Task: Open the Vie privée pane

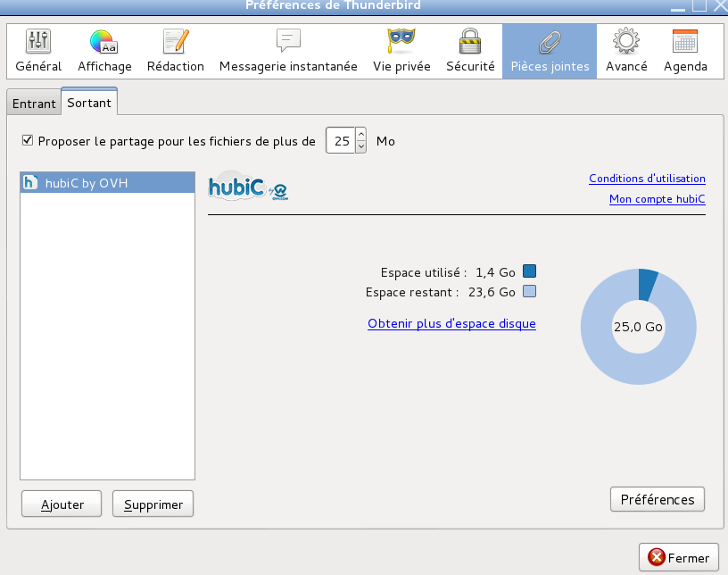Action: [x=401, y=51]
